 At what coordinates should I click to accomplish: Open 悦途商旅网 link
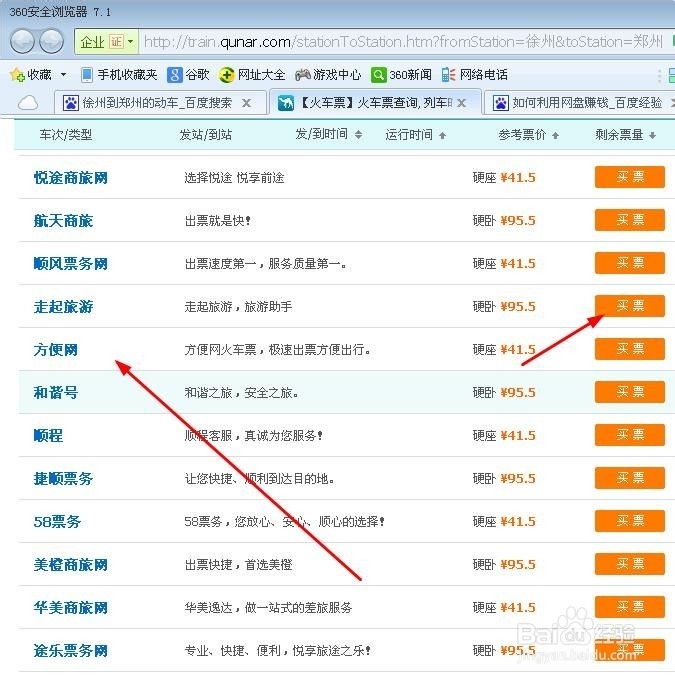point(71,178)
